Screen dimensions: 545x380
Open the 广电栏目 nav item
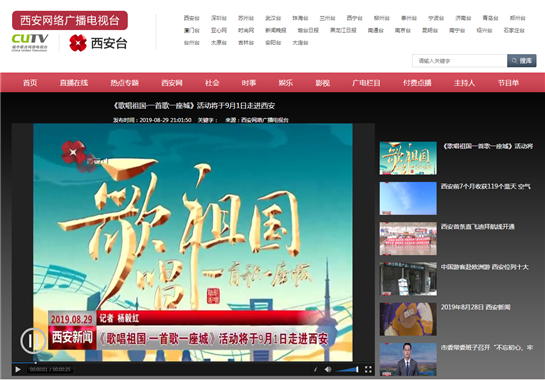pos(366,83)
